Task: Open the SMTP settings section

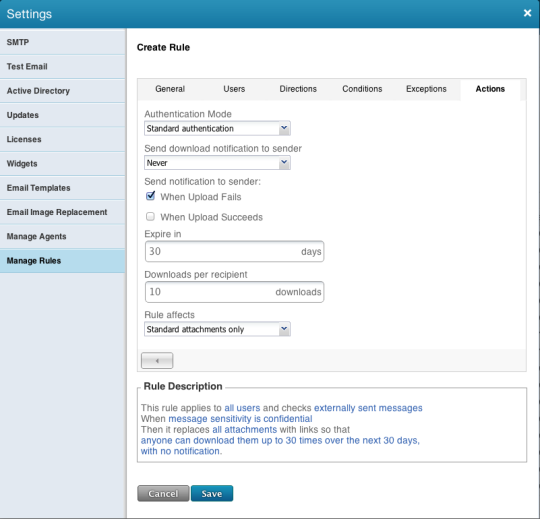Action: click(62, 42)
